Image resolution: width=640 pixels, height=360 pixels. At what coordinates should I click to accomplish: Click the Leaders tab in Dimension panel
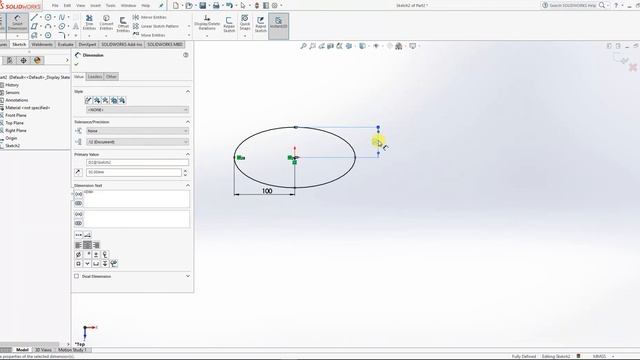coord(95,77)
